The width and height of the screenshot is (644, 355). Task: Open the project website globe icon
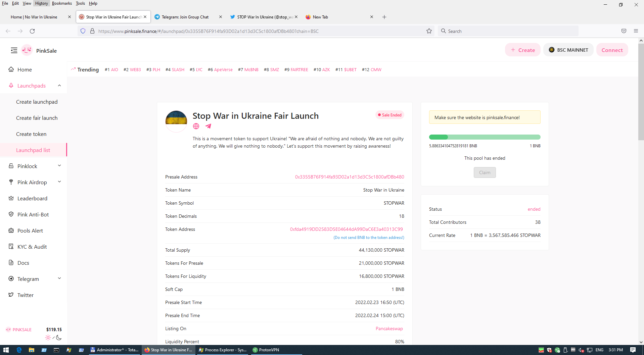196,126
